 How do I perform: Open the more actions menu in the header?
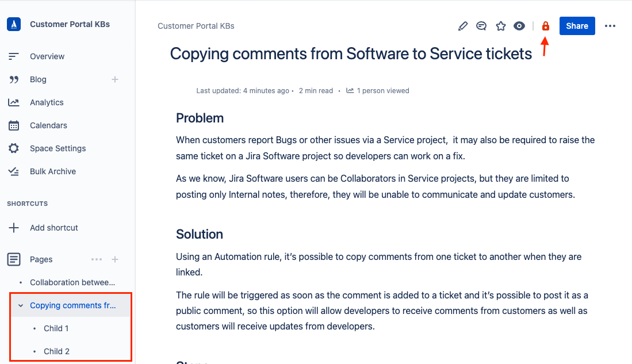click(x=610, y=26)
